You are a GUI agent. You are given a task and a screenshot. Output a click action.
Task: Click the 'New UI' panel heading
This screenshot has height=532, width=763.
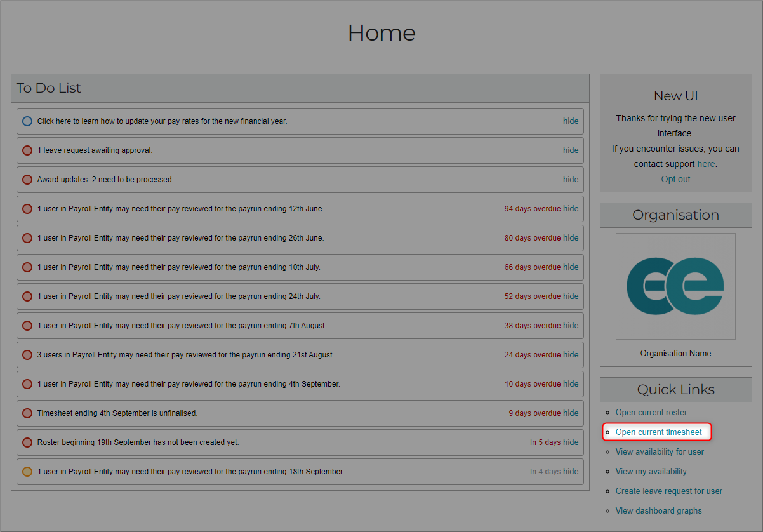click(675, 96)
